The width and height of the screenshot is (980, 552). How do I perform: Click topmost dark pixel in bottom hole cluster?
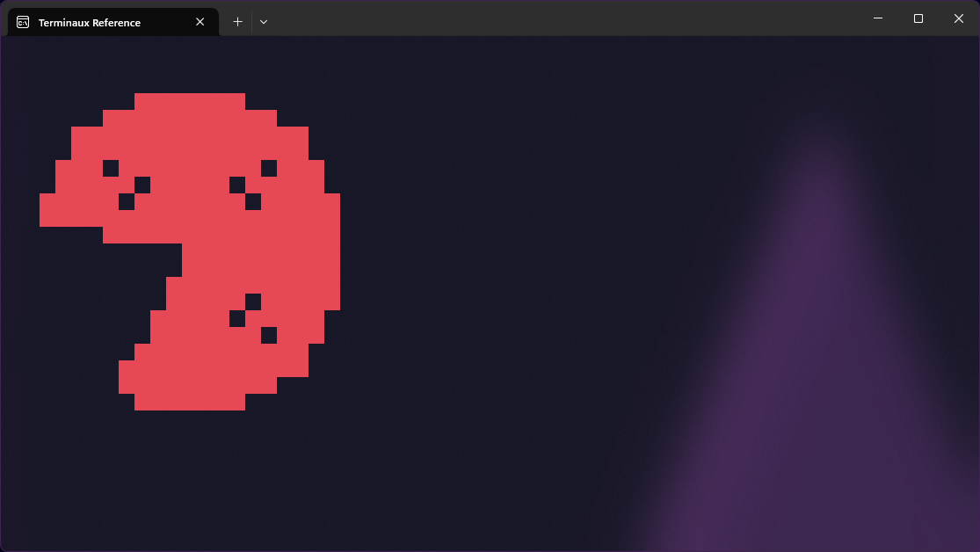253,301
